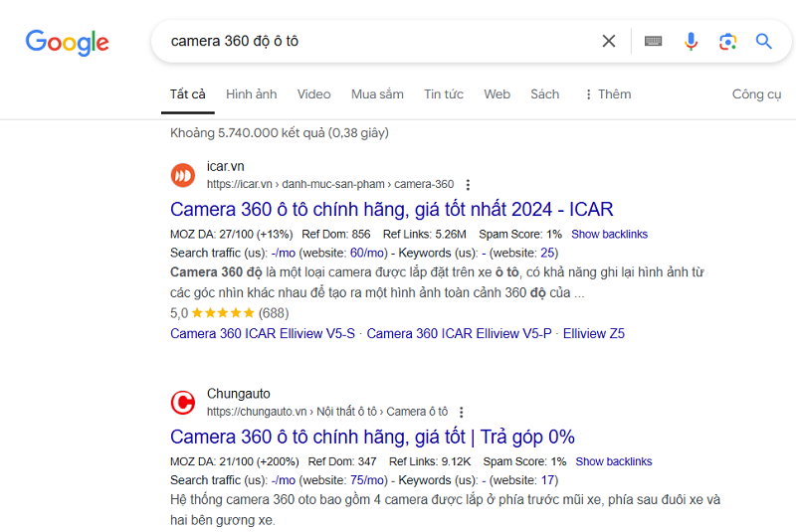Select the Tất cả tab
The image size is (796, 532).
(x=188, y=94)
